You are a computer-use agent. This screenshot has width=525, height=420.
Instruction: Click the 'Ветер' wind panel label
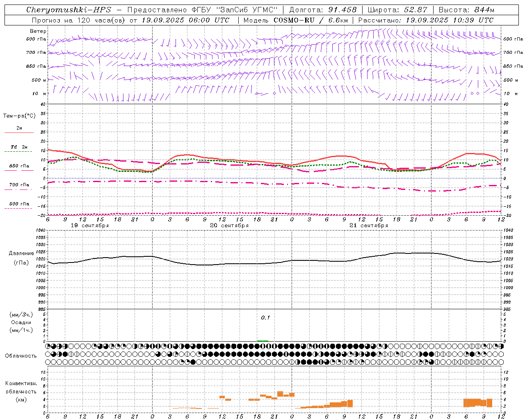coord(38,31)
